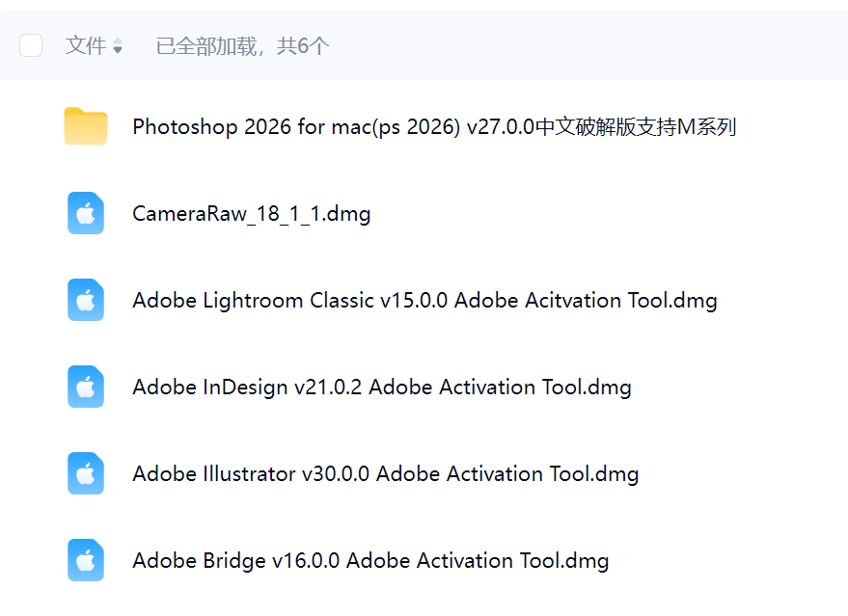The height and width of the screenshot is (616, 848).
Task: Click the 文件 column header label
Action: pos(86,45)
